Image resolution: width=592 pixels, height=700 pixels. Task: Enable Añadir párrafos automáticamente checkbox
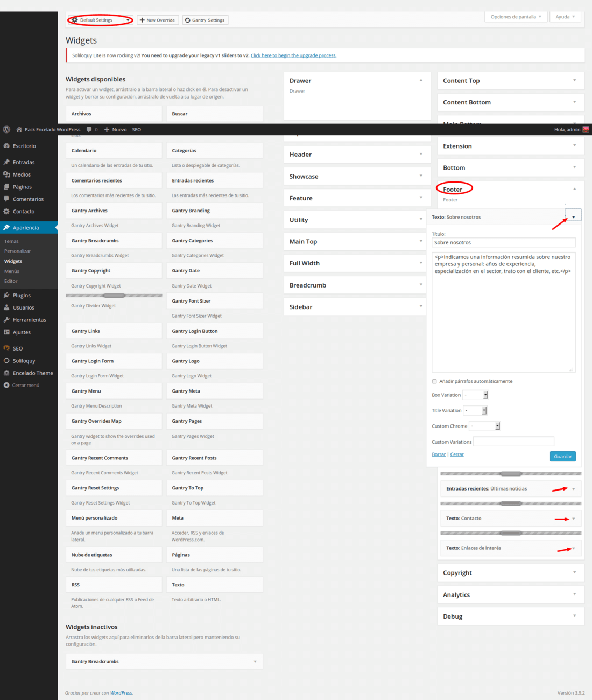pos(434,381)
